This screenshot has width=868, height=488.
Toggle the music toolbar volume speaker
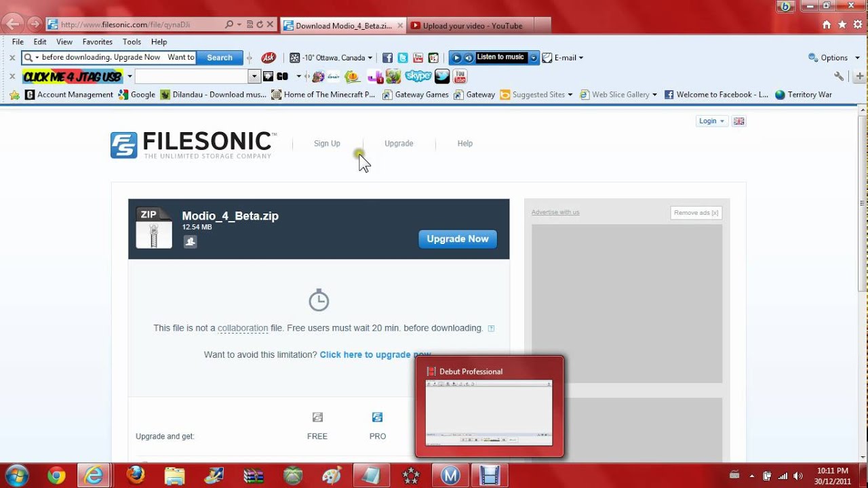coord(468,58)
